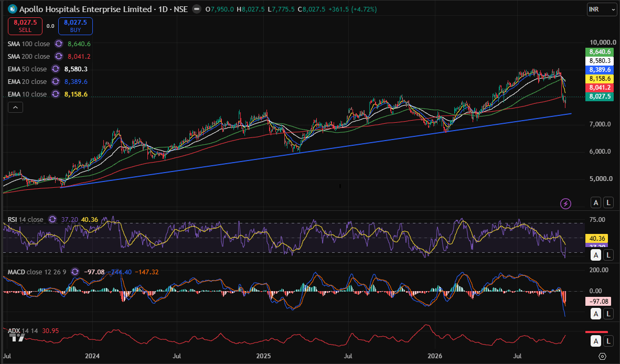Click the EMA 10 close indicator label
Screen dimensions: 620x364
pos(27,94)
